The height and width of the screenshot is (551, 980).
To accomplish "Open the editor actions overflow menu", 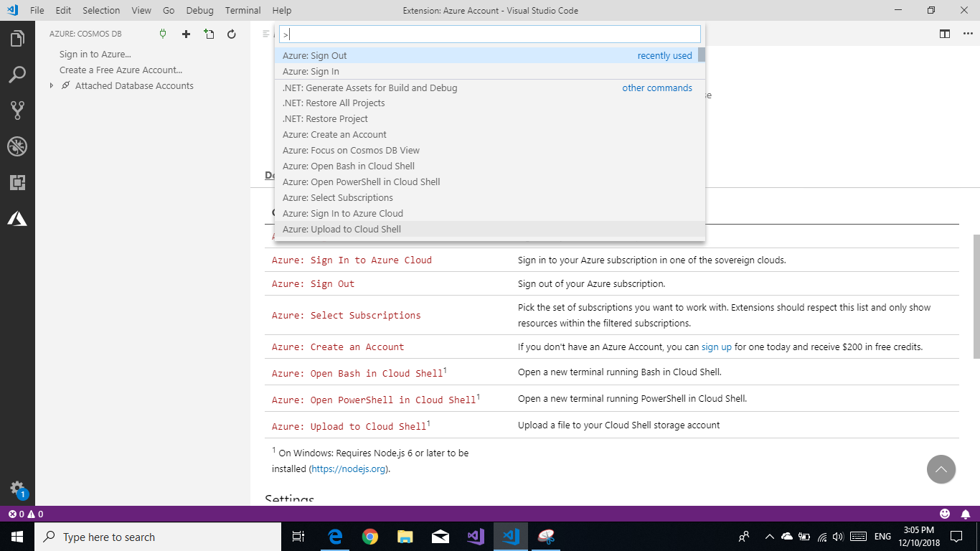I will pyautogui.click(x=967, y=33).
